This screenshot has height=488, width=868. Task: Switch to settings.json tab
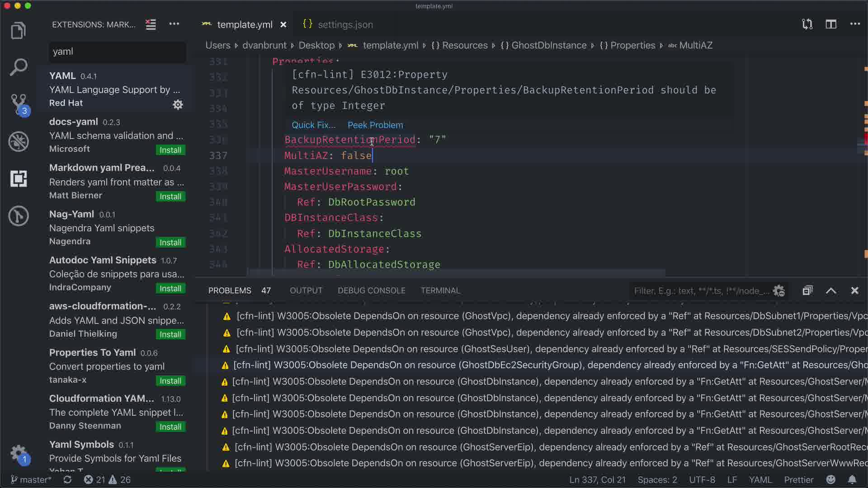point(345,24)
